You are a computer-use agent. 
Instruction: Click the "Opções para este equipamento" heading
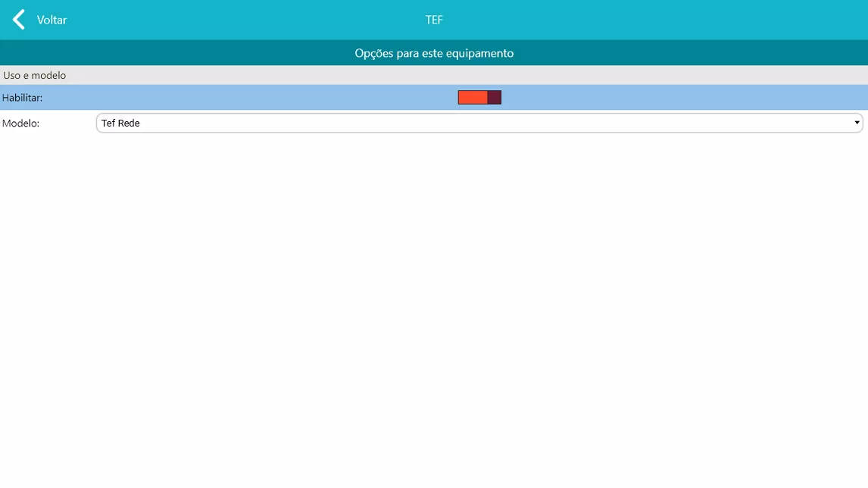[x=434, y=53]
